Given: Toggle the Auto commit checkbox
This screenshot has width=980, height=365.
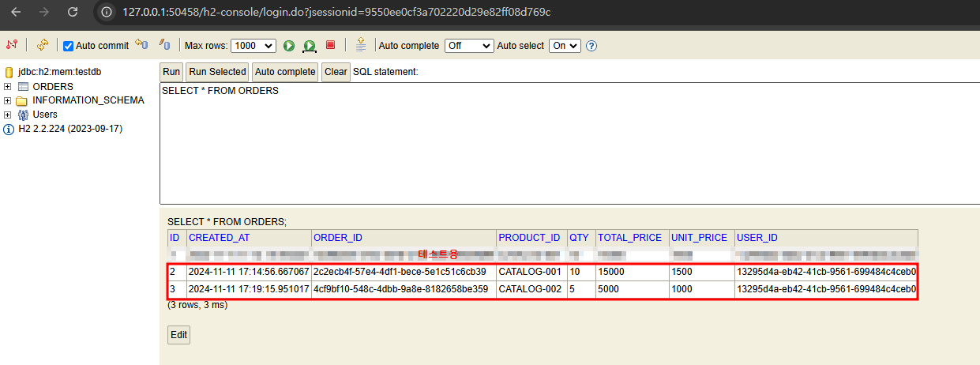Looking at the screenshot, I should pos(68,46).
